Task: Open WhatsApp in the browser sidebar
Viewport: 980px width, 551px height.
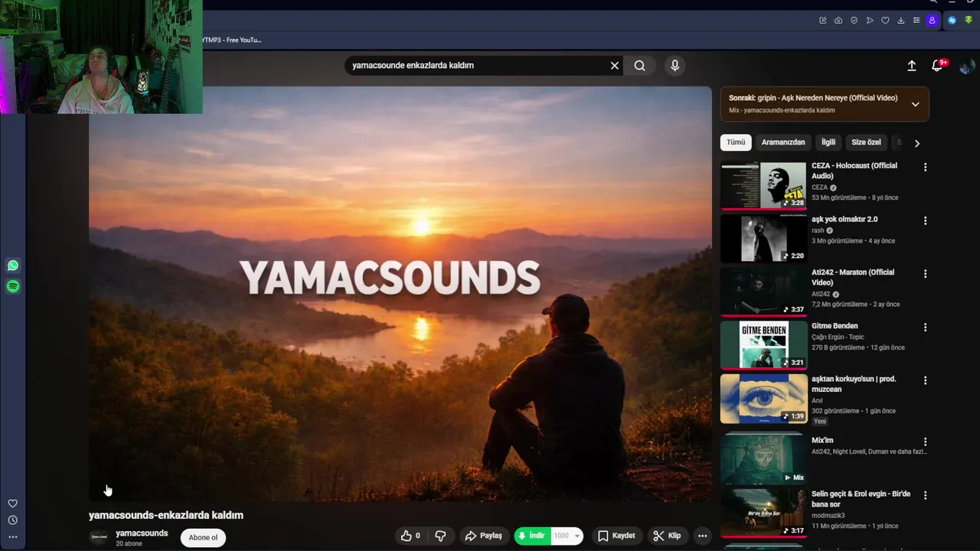Action: [13, 266]
